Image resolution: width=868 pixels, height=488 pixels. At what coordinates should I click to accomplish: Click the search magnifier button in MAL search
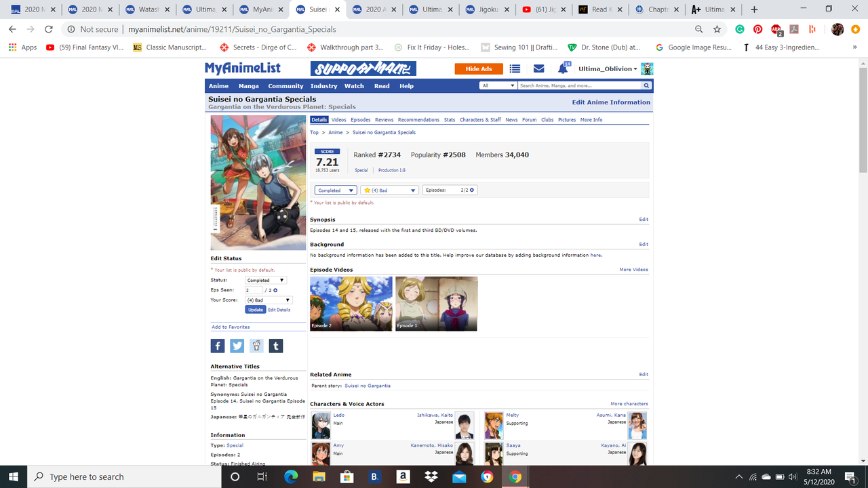pyautogui.click(x=646, y=85)
